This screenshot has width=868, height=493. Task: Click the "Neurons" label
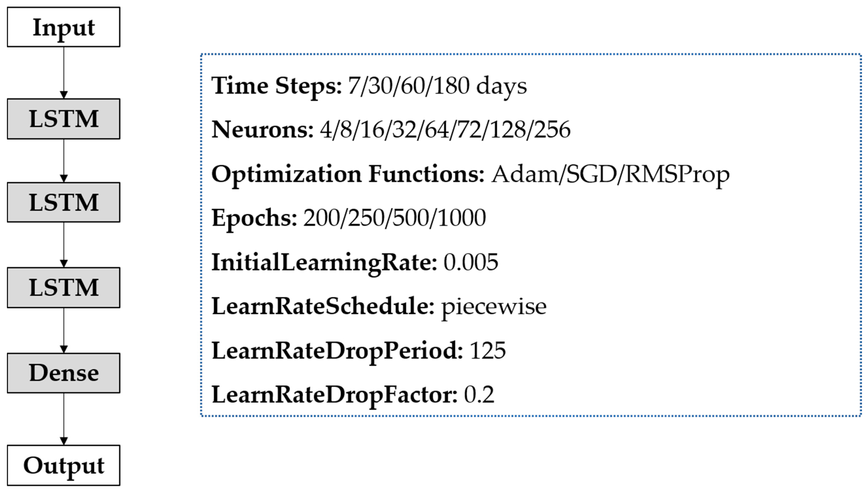[262, 130]
